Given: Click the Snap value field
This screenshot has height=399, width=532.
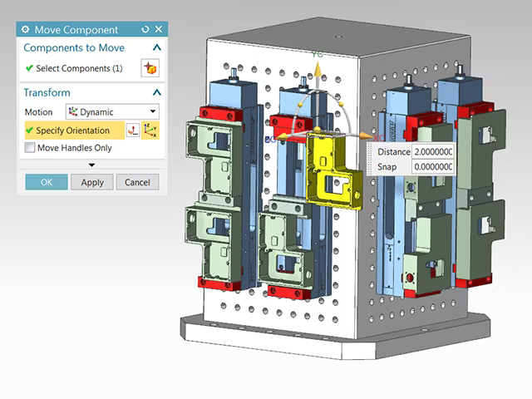Looking at the screenshot, I should pos(432,166).
